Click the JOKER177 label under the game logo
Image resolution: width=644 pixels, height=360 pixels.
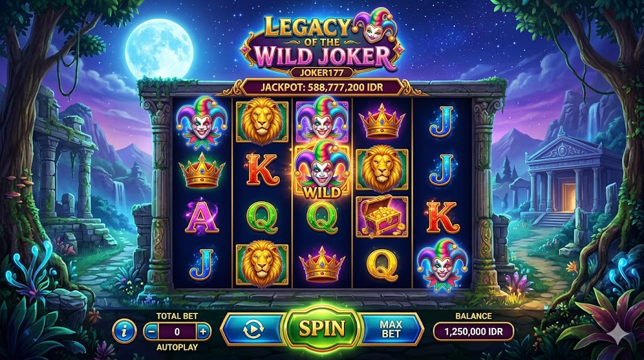pyautogui.click(x=322, y=73)
